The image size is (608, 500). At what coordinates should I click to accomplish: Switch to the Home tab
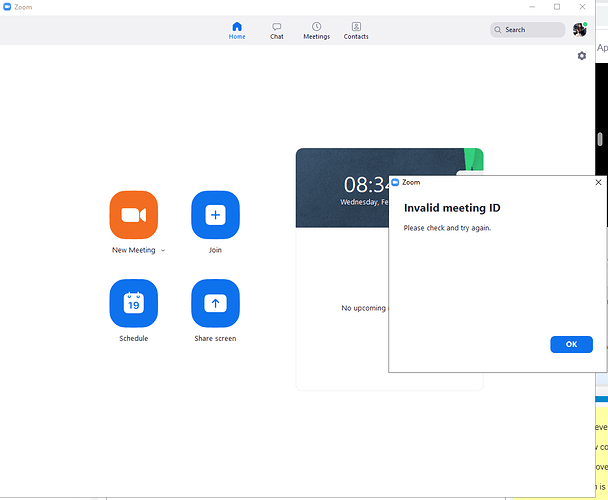(237, 31)
